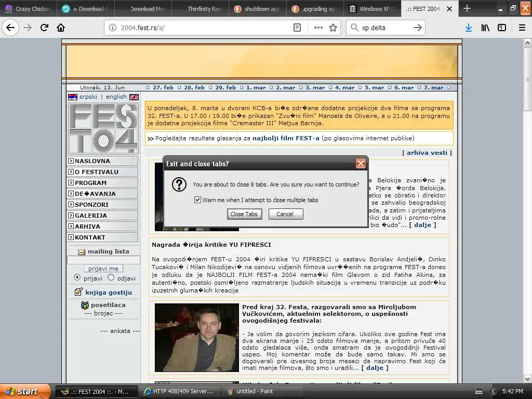Open a new tab with plus
532x399 pixels.
(467, 8)
